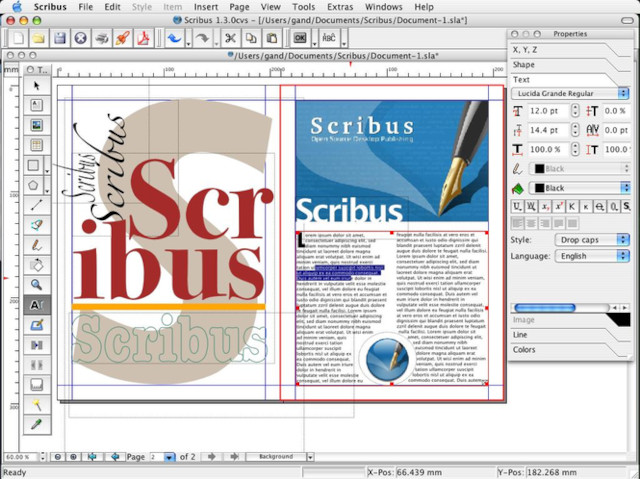Click the font size stepper

click(575, 111)
